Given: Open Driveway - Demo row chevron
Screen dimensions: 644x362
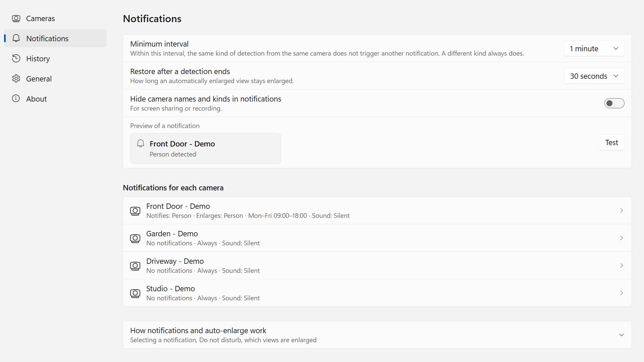Looking at the screenshot, I should tap(622, 265).
